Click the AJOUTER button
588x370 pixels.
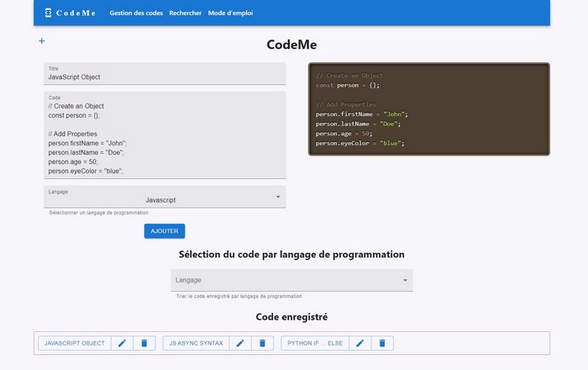(165, 230)
